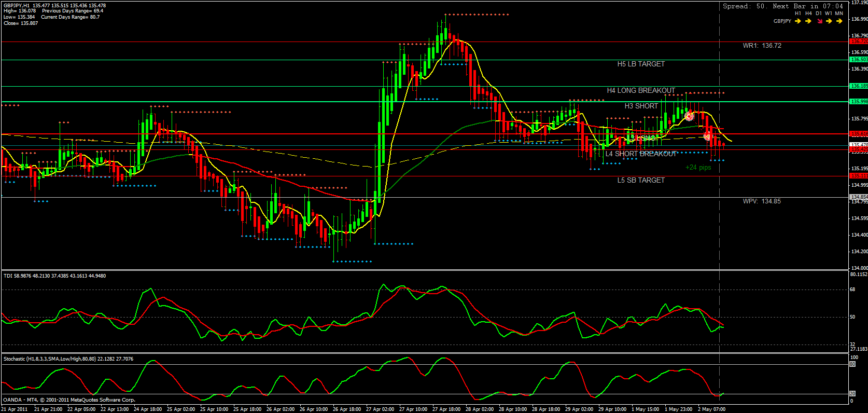Click the 137.190 price scale value

tap(860, 3)
